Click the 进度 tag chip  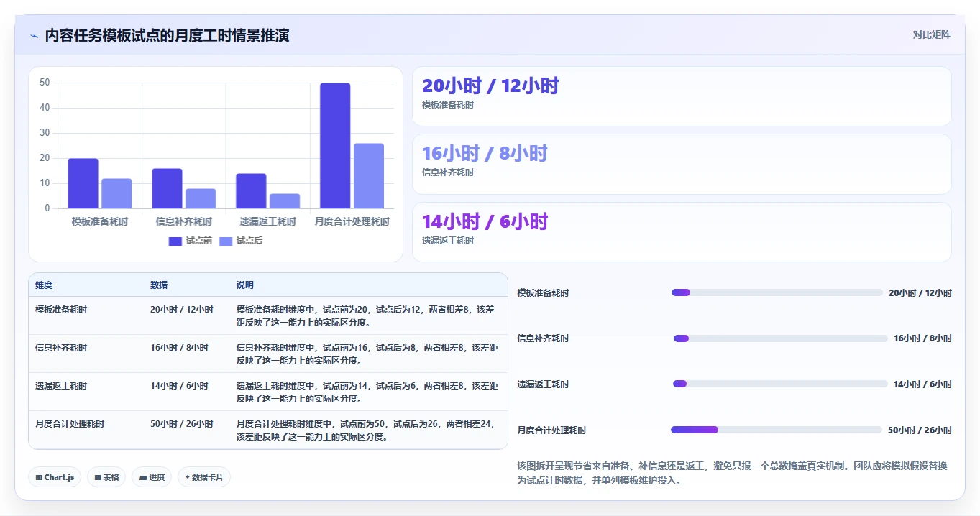pyautogui.click(x=152, y=477)
